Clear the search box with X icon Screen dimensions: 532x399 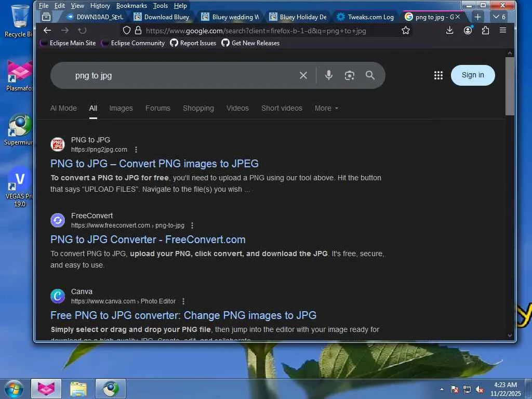pyautogui.click(x=303, y=75)
